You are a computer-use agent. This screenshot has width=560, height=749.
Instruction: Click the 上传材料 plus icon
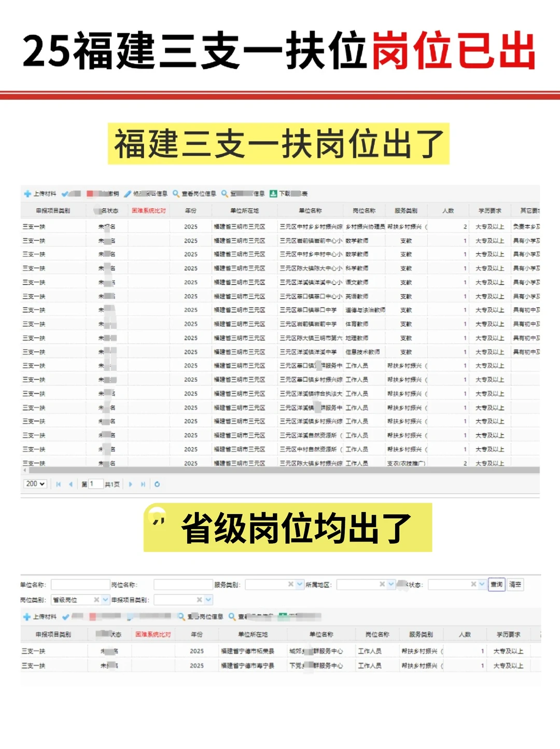pos(27,193)
